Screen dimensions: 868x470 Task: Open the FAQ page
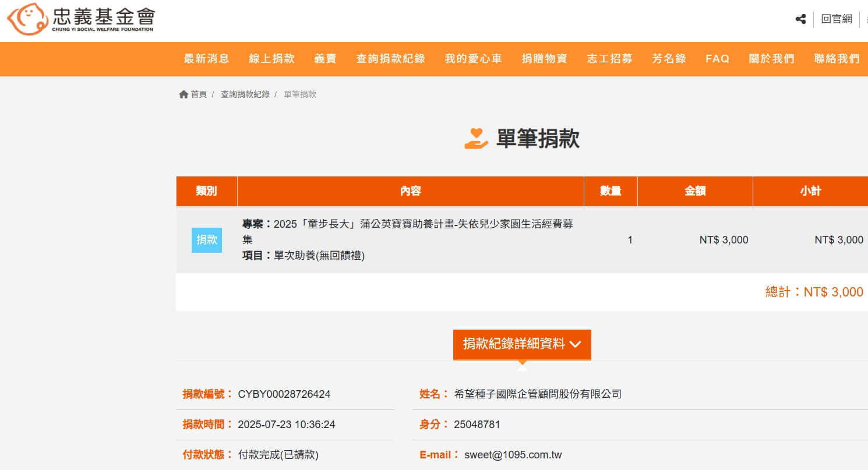pyautogui.click(x=717, y=59)
